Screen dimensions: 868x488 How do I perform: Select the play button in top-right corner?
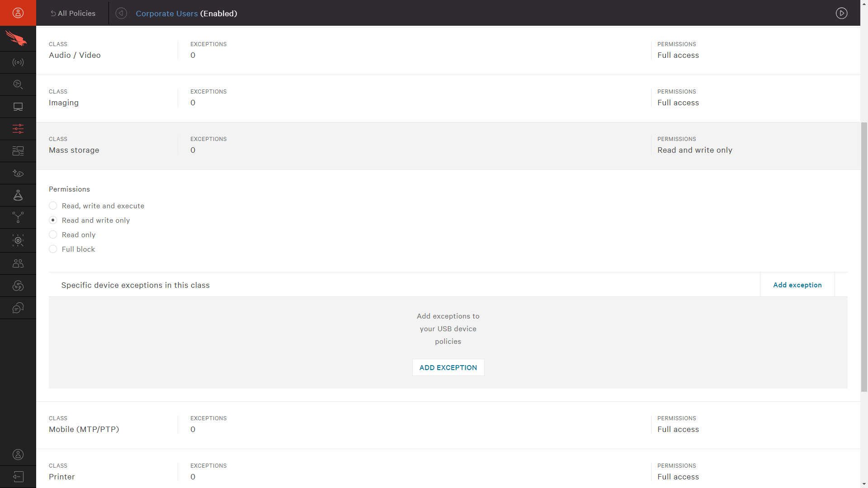[x=842, y=13]
